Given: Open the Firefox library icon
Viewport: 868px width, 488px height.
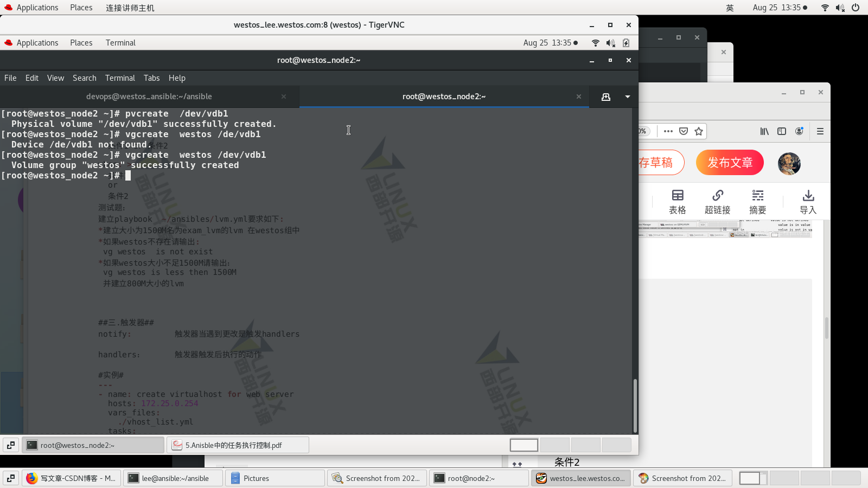Looking at the screenshot, I should click(764, 131).
